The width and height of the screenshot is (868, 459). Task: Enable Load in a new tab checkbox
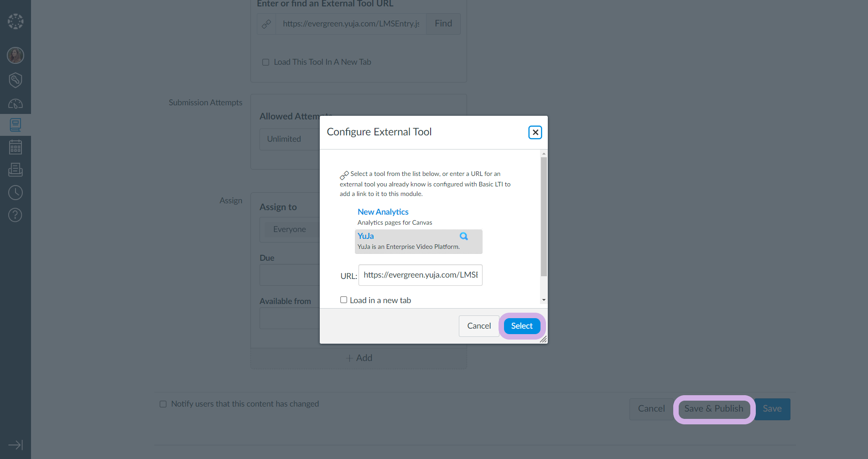[x=343, y=300]
